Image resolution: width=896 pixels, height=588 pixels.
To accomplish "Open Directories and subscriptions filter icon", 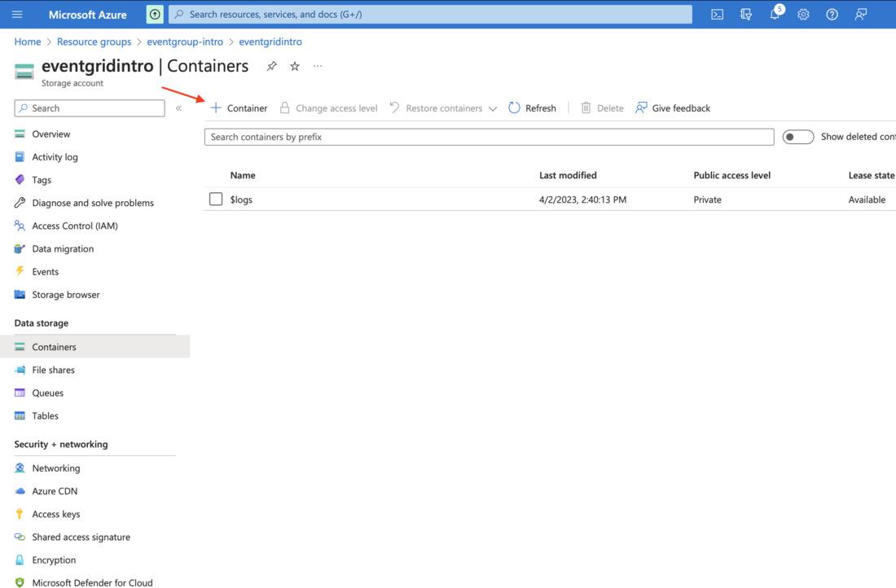I will click(745, 15).
